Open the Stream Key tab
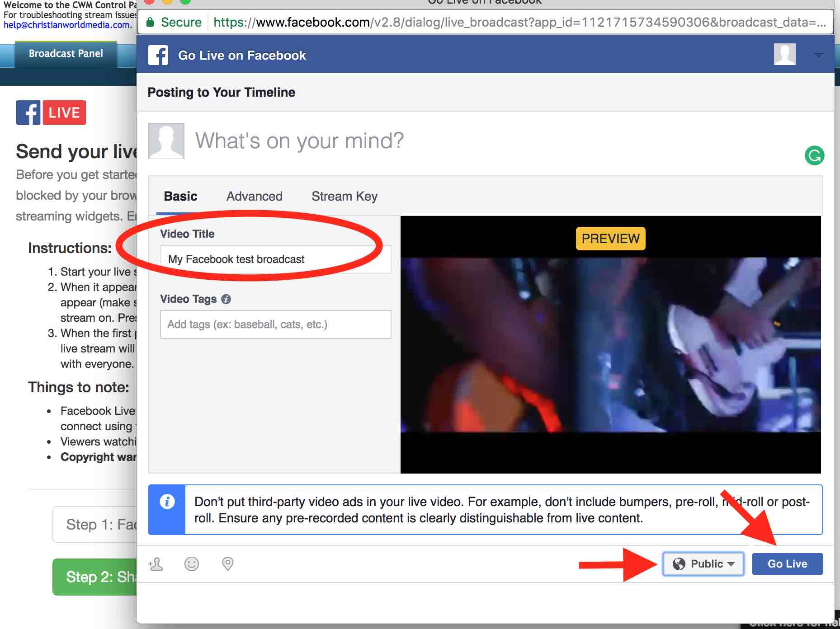 tap(344, 196)
